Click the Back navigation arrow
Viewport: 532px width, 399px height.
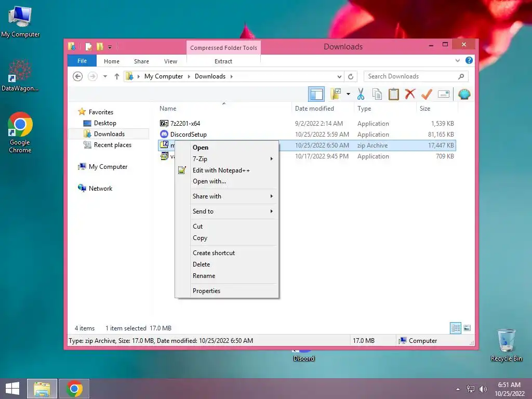[x=78, y=76]
